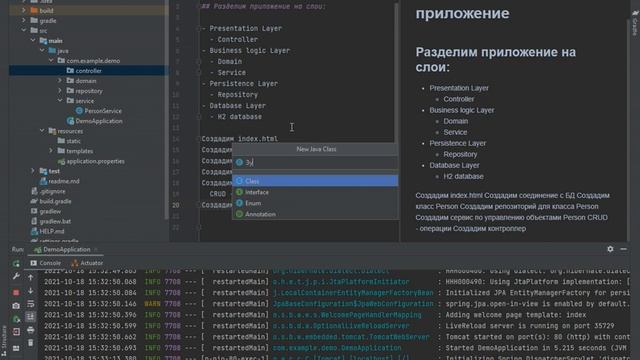Screen dimensions: 640x360
Task: Open the Gradle side tool window
Action: click(635, 23)
